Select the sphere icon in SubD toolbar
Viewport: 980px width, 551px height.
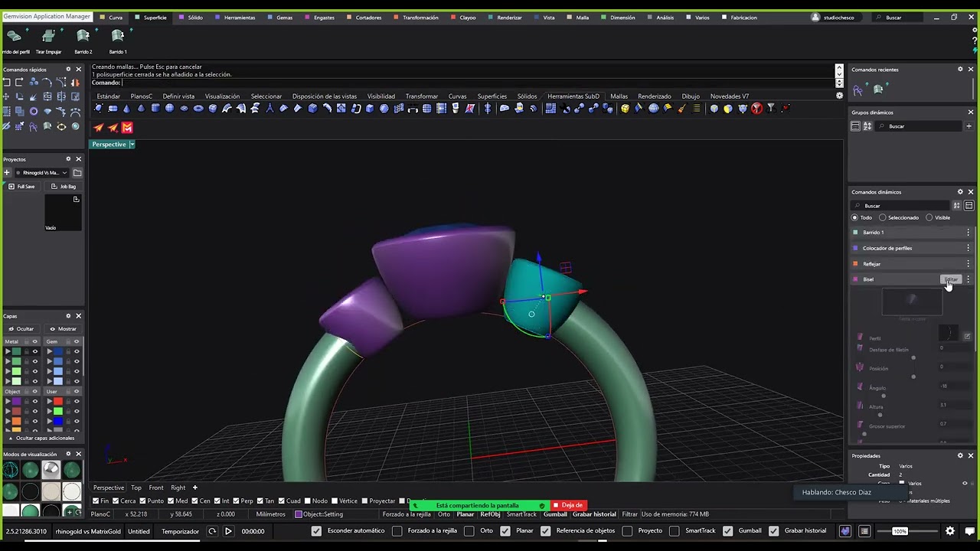click(169, 109)
